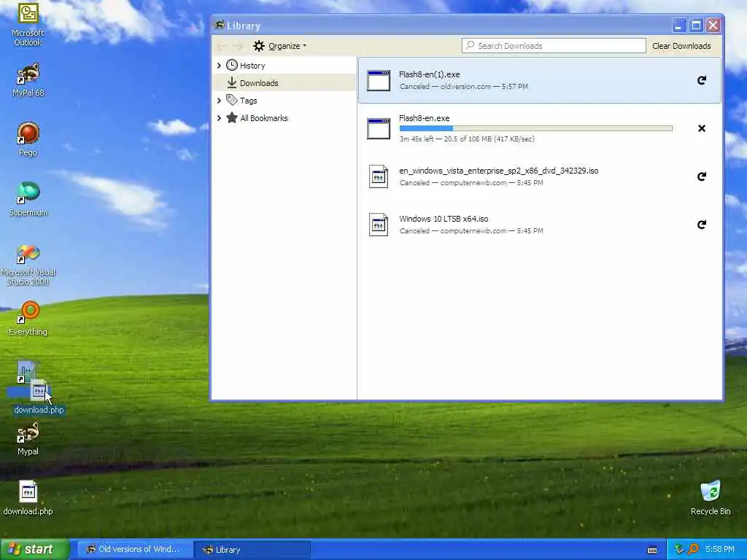
Task: Click the Flash8-en.exe file icon
Action: [x=379, y=128]
